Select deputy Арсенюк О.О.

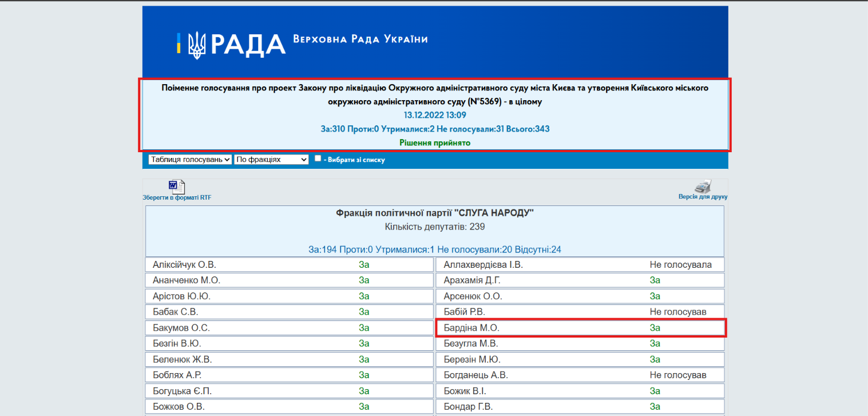point(473,296)
